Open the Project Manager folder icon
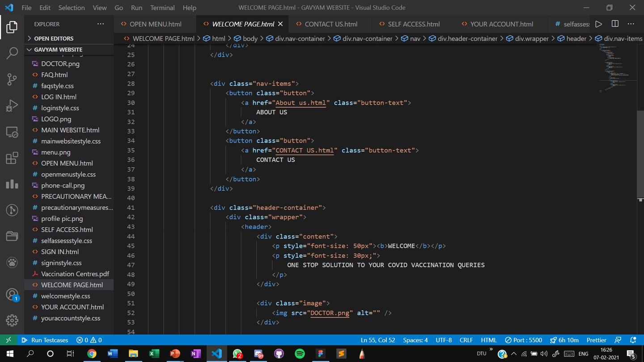 tap(12, 236)
